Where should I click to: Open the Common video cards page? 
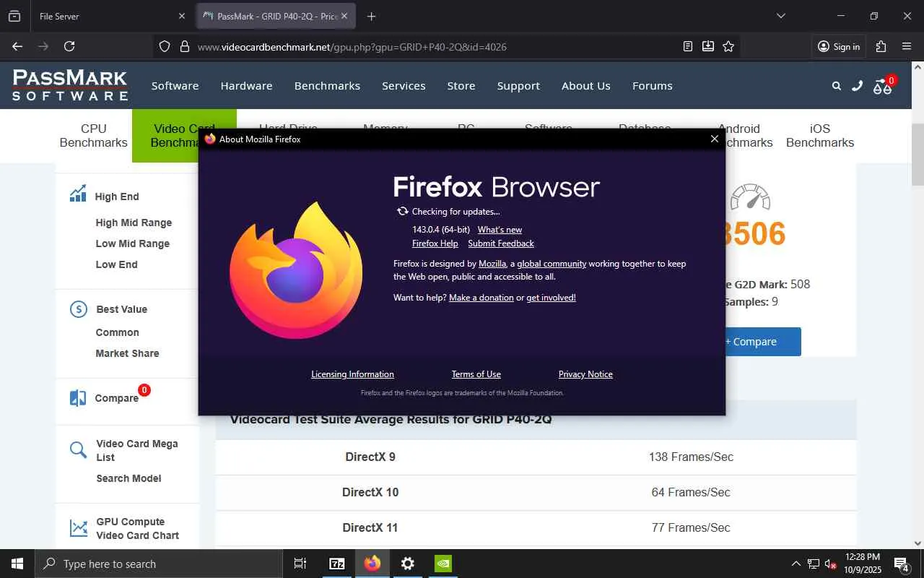[117, 332]
